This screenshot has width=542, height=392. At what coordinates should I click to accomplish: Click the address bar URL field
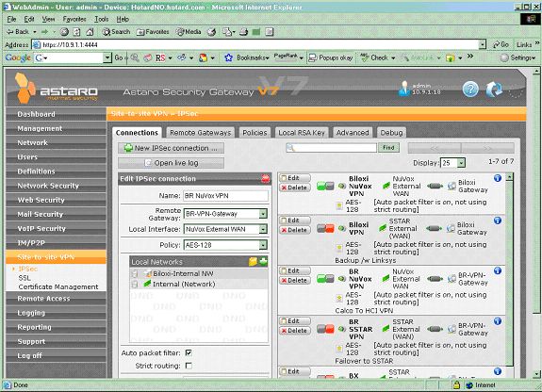255,44
